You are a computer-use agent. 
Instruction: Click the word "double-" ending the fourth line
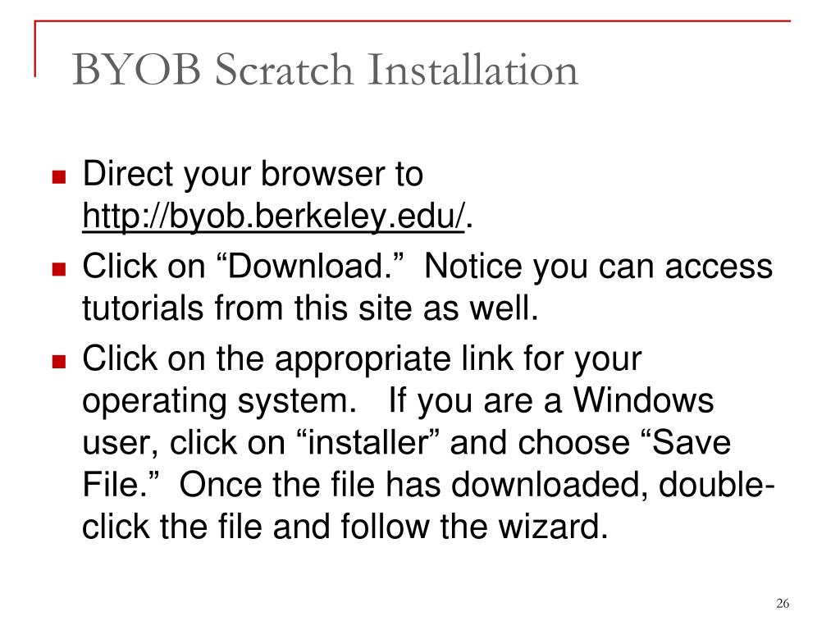[x=717, y=484]
